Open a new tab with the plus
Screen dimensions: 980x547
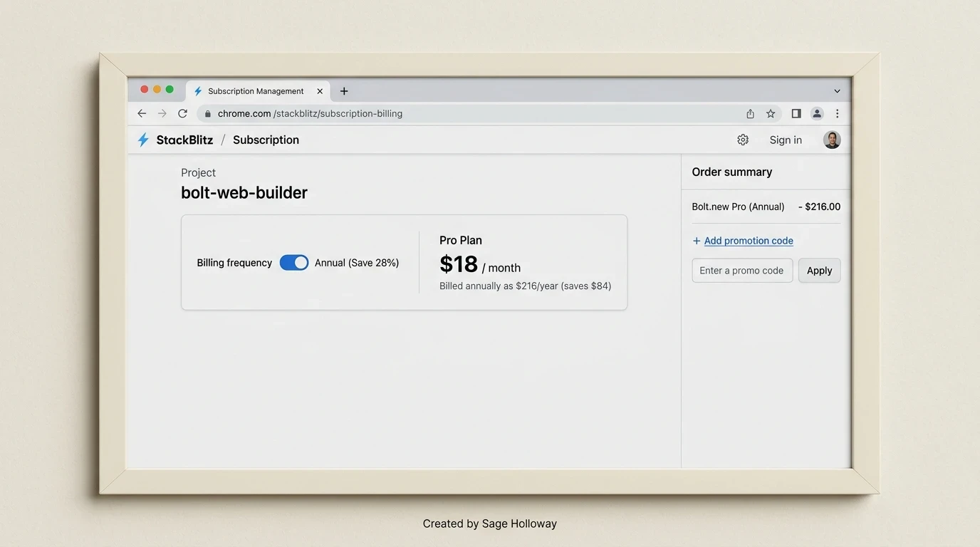[x=344, y=91]
